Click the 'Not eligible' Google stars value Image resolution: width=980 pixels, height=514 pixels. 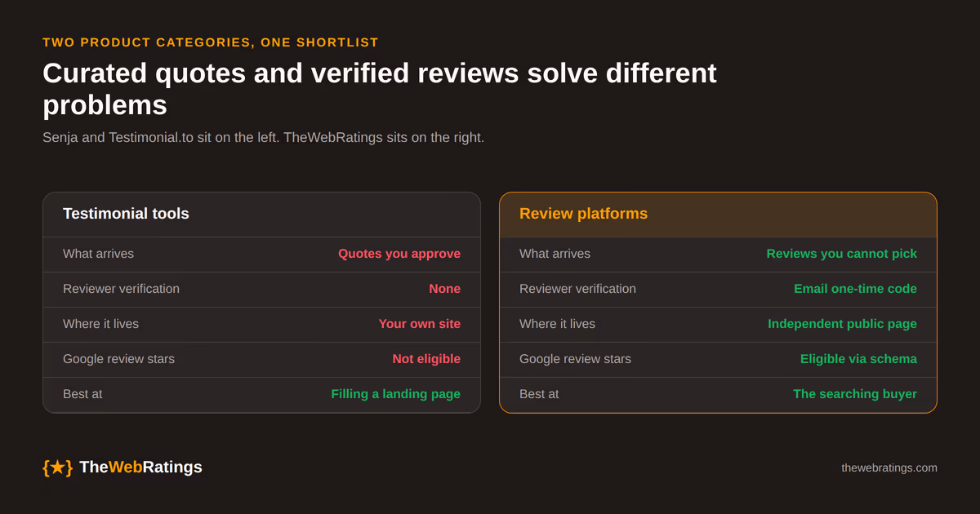(x=426, y=359)
